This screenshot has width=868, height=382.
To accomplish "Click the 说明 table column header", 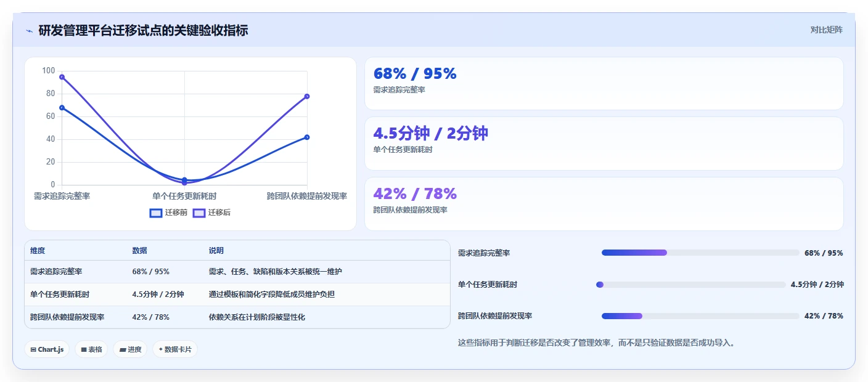I will tap(216, 251).
